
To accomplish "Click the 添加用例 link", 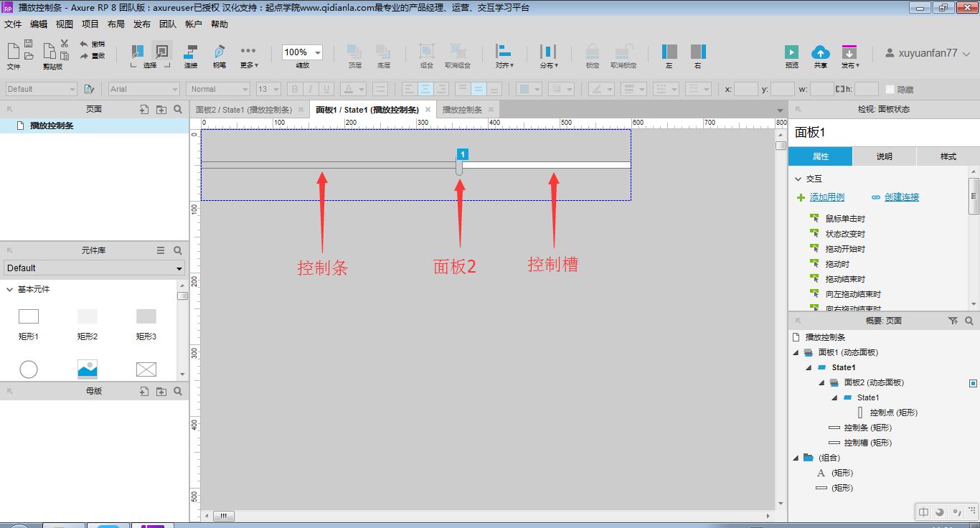I will coord(826,197).
